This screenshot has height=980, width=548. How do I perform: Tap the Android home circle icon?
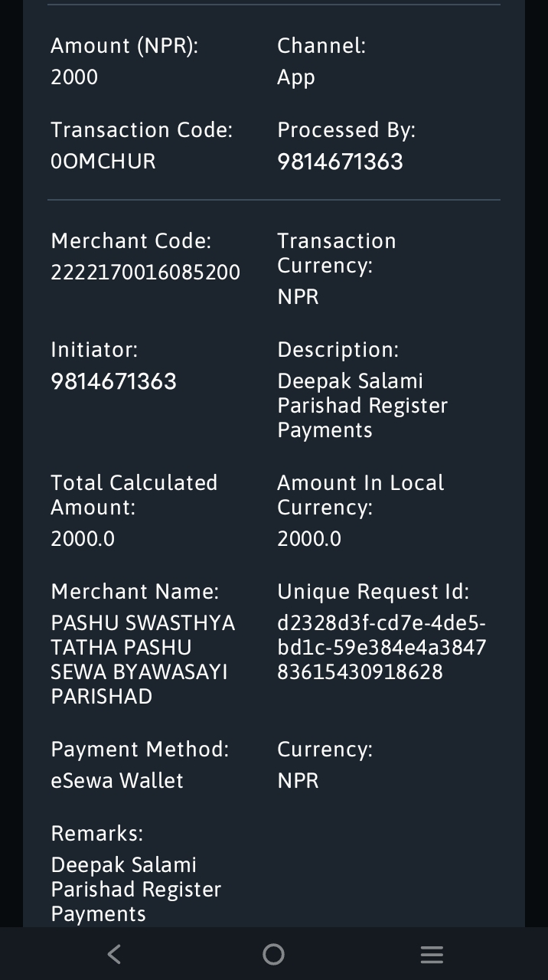(273, 954)
